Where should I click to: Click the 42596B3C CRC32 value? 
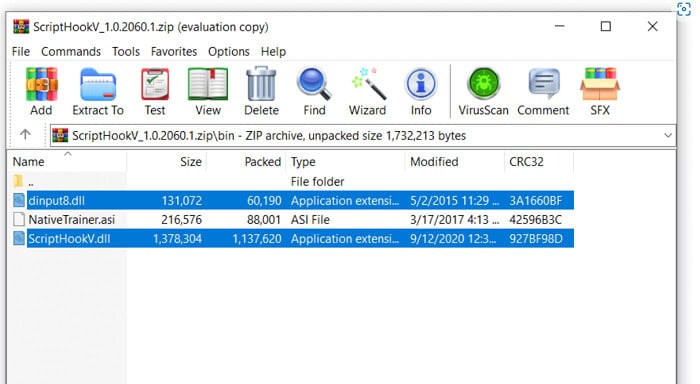[x=536, y=220]
